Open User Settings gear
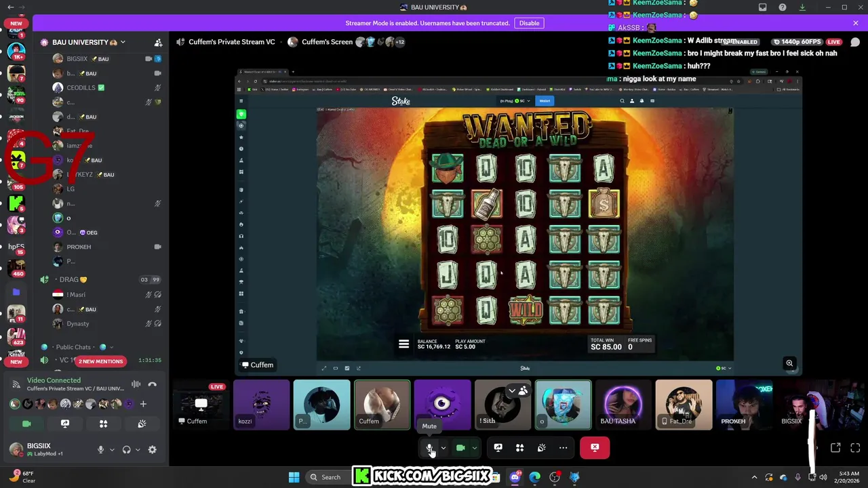 153,449
